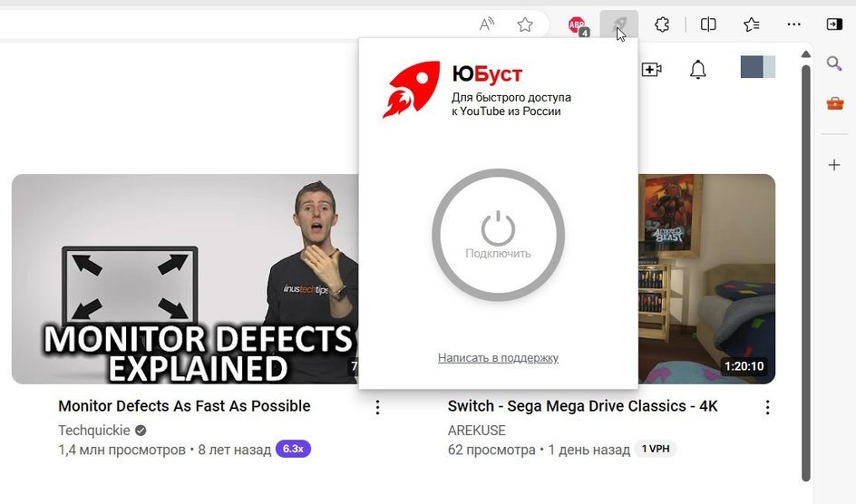Click the 6.3x purple badge
The width and height of the screenshot is (856, 504).
click(293, 449)
